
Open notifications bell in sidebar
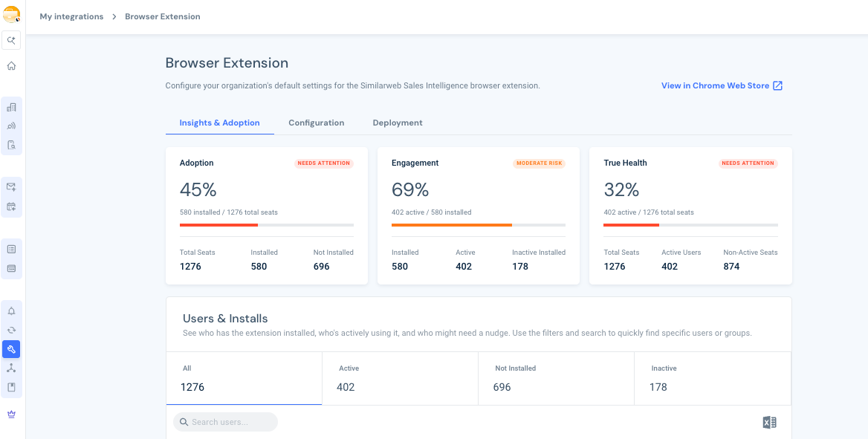(x=11, y=311)
